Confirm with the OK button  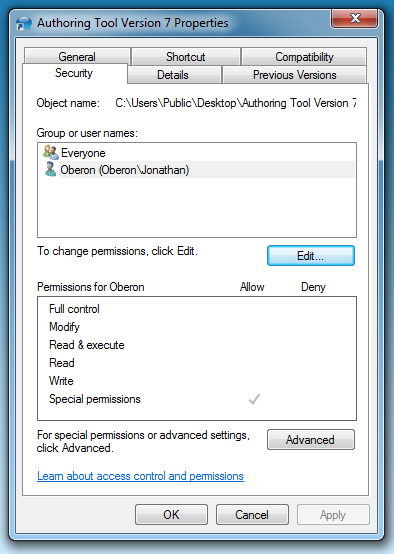click(x=171, y=514)
